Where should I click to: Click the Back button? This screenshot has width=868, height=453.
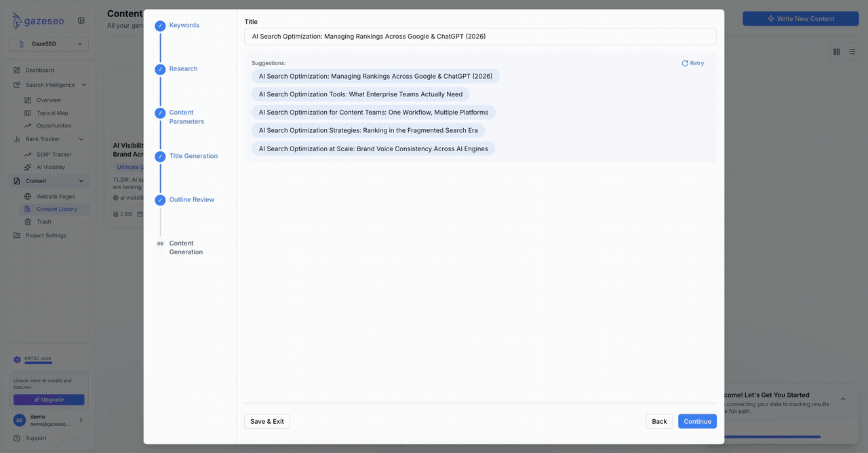(x=659, y=421)
